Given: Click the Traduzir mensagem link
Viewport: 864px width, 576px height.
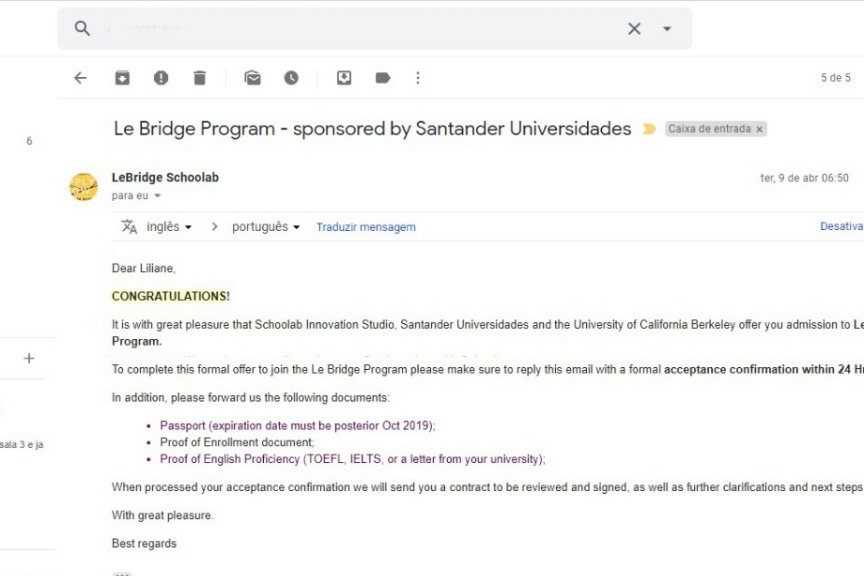Looking at the screenshot, I should [x=366, y=227].
